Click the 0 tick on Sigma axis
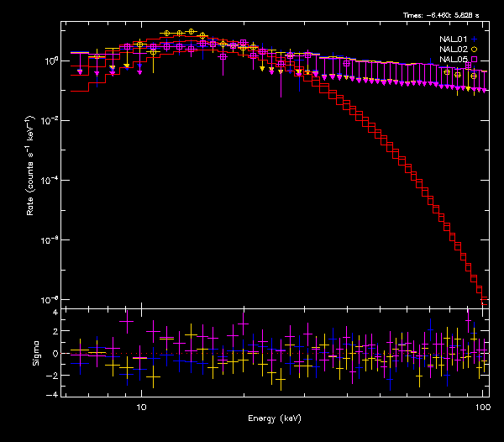 pos(55,353)
